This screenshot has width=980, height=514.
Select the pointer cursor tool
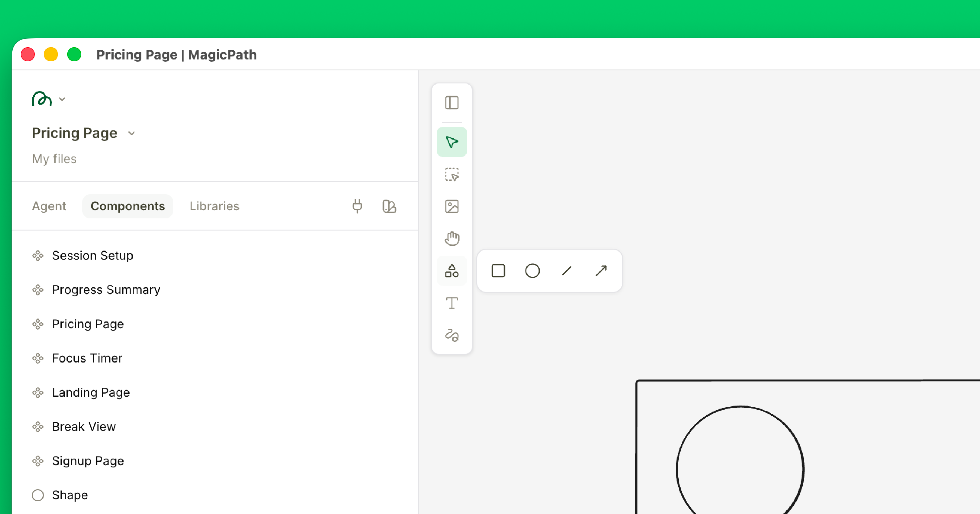pos(452,142)
